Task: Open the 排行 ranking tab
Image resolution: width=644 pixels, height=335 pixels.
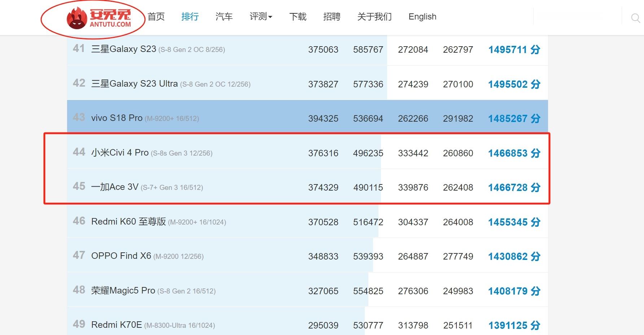Action: (190, 17)
